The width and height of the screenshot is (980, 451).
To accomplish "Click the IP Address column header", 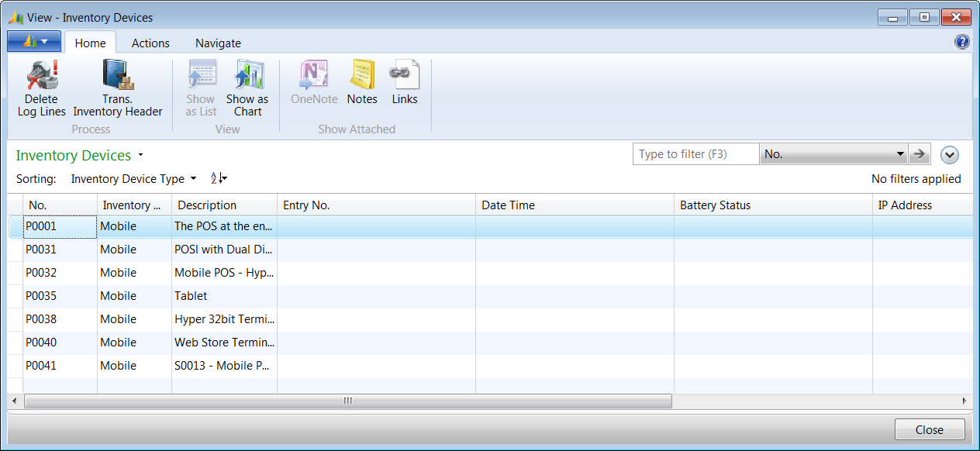I will click(923, 205).
